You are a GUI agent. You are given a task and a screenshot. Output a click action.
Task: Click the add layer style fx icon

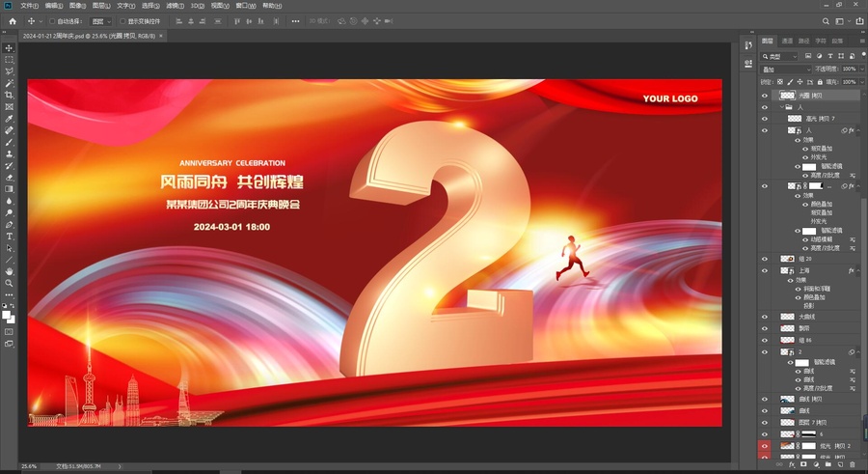point(792,464)
